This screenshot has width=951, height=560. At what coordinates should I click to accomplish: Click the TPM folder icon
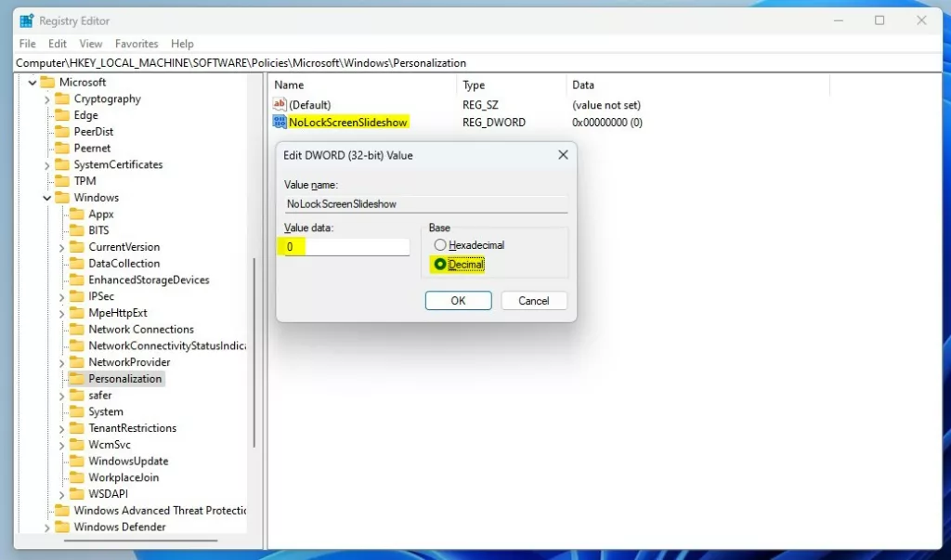click(62, 180)
